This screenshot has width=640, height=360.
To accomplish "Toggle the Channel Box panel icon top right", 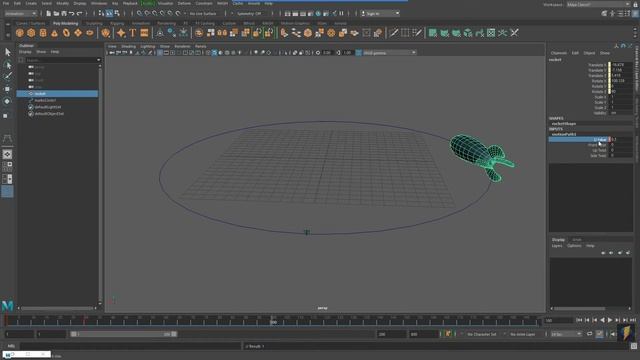I will click(x=636, y=13).
